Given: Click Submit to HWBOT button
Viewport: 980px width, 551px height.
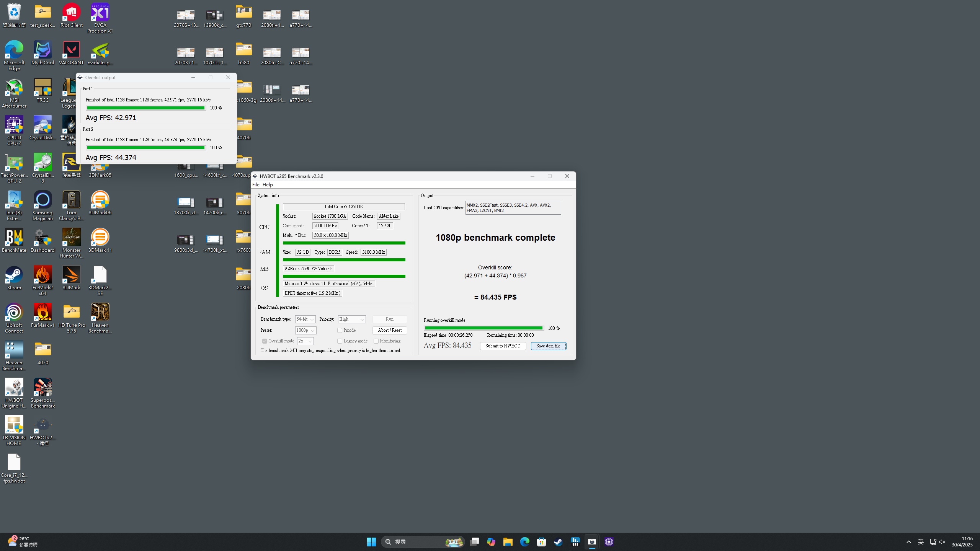Looking at the screenshot, I should click(x=503, y=346).
